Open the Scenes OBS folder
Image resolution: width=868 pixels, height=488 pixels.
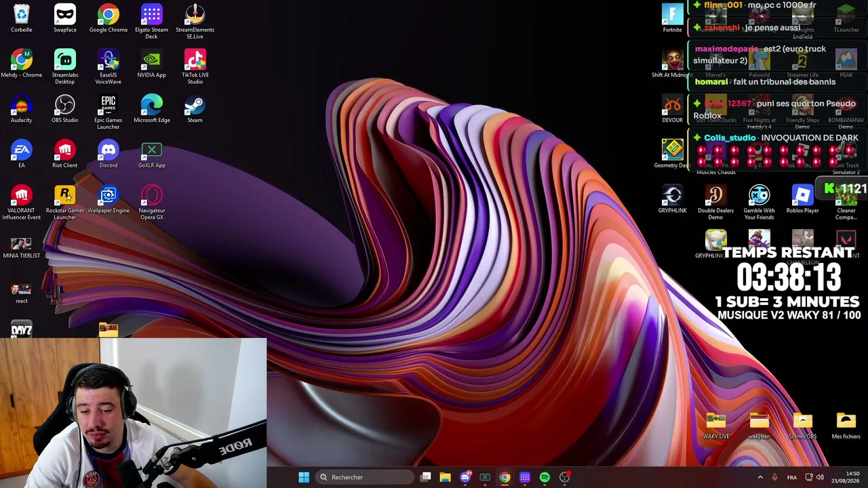(x=802, y=426)
